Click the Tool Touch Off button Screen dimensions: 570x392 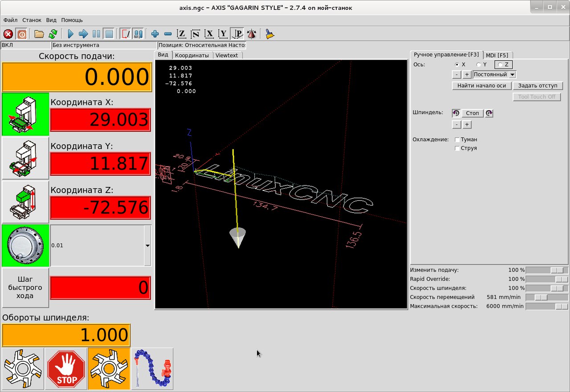537,97
